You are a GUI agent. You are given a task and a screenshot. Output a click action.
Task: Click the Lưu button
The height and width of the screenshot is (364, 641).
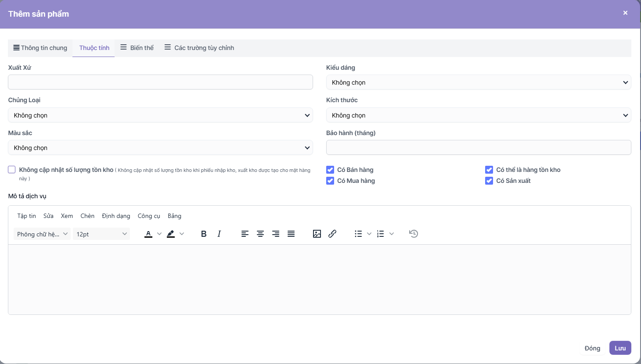point(620,348)
